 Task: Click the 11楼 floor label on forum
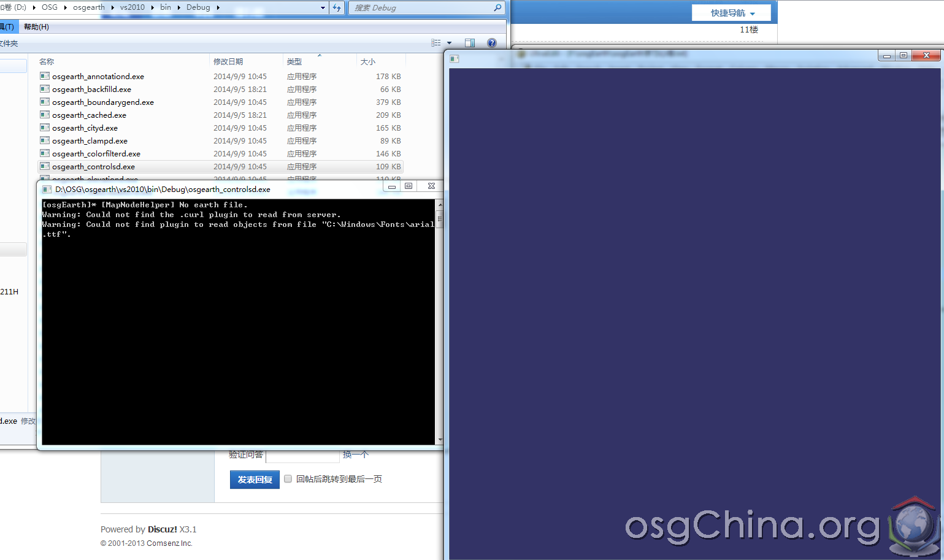[x=749, y=29]
